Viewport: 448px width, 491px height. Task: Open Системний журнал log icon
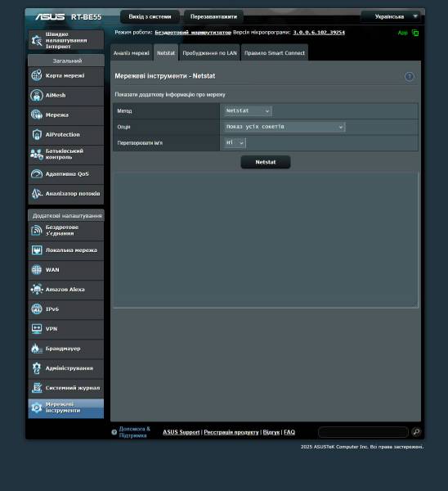click(37, 388)
